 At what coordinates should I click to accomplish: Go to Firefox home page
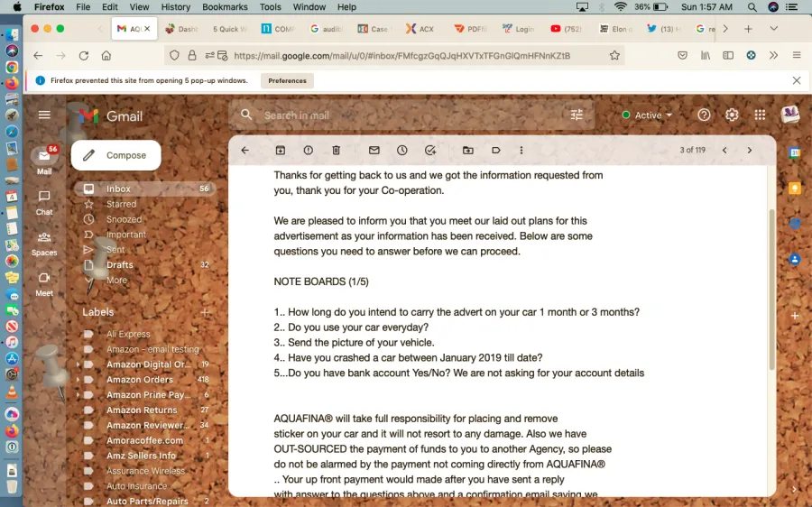106,55
